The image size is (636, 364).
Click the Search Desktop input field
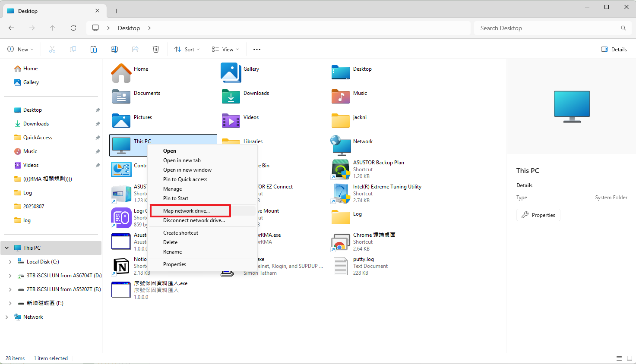(x=548, y=28)
